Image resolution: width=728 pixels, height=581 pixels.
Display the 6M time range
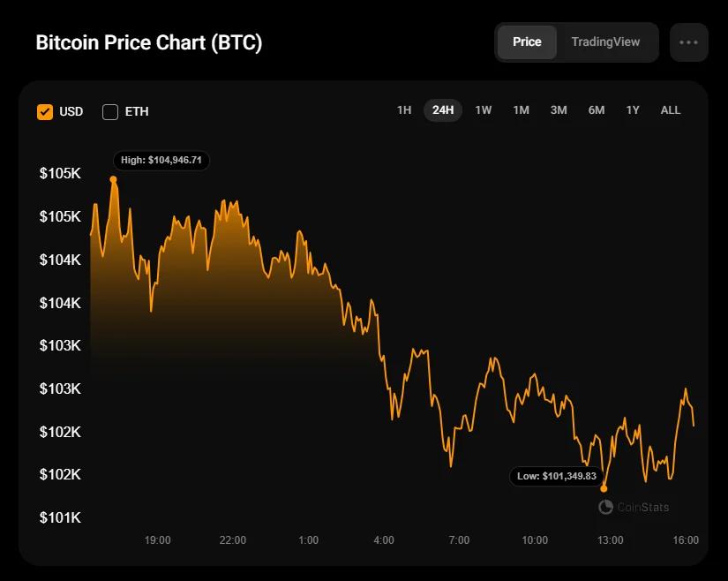[597, 110]
